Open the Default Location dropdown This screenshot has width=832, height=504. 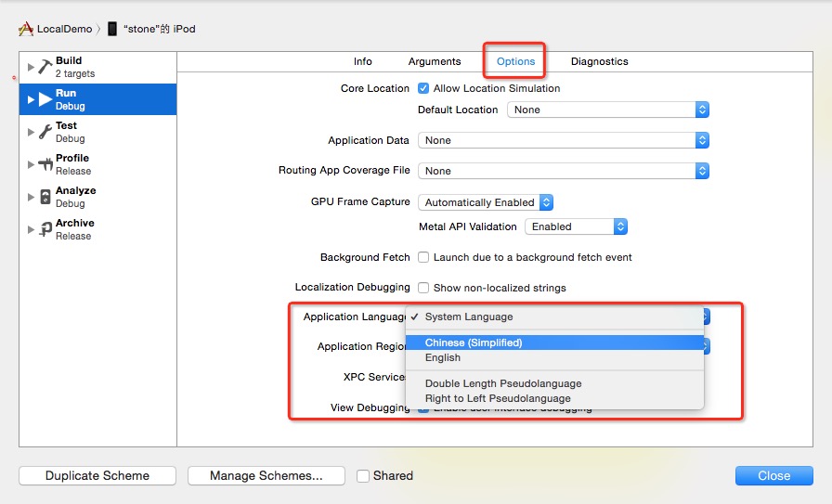point(608,110)
